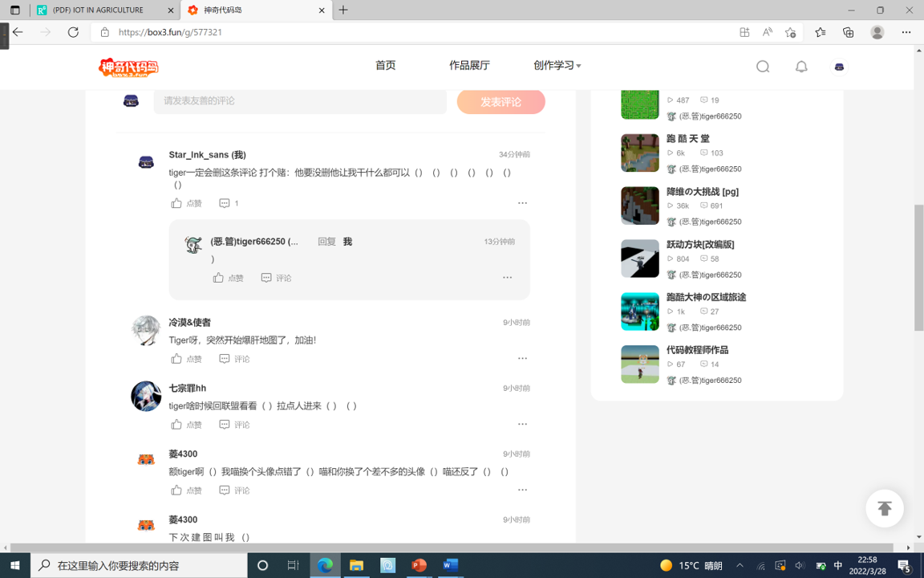
Task: Open 代码教程师作品 title link
Action: pos(697,350)
